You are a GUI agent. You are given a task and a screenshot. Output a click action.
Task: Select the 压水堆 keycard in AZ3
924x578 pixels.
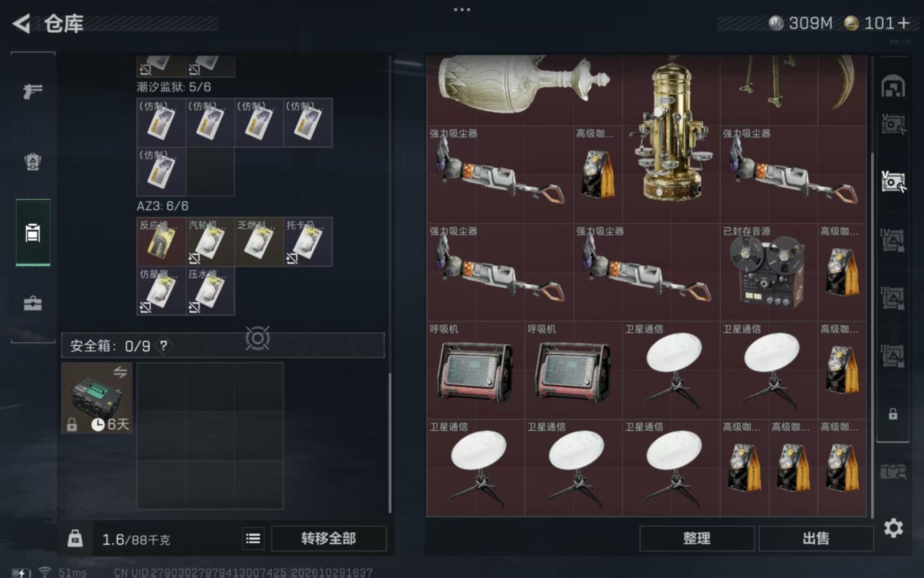tap(210, 291)
